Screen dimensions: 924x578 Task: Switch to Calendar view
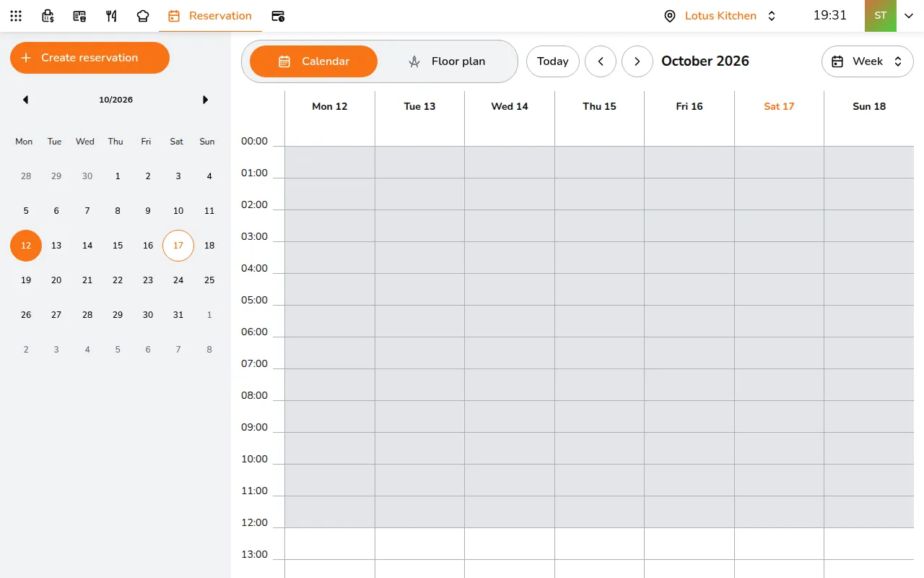point(313,61)
